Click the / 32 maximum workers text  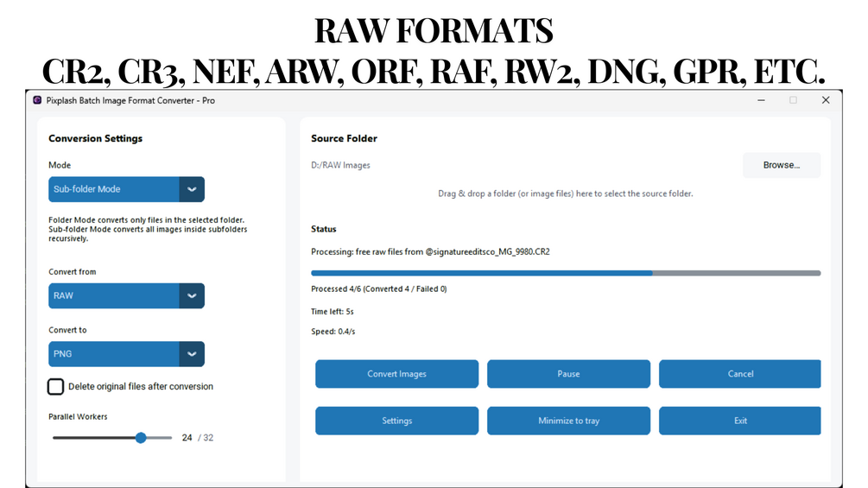point(206,438)
